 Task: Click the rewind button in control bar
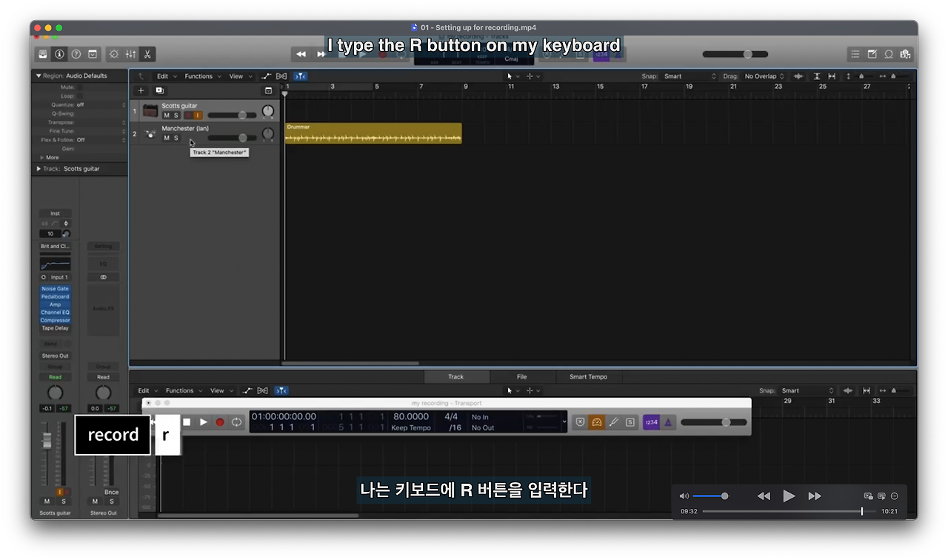pyautogui.click(x=301, y=54)
